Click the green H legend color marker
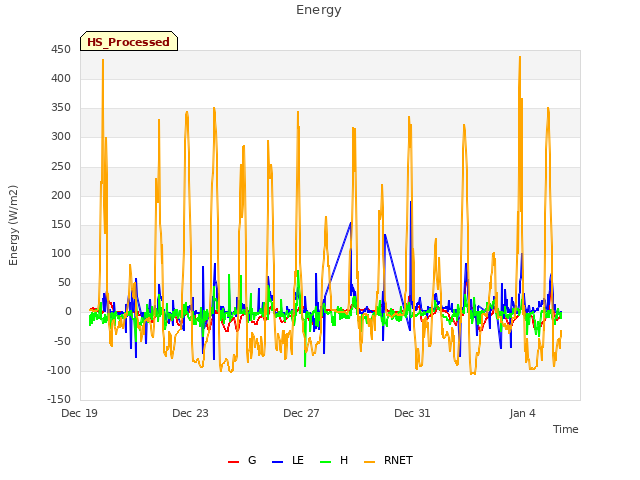The width and height of the screenshot is (640, 480). tap(326, 462)
